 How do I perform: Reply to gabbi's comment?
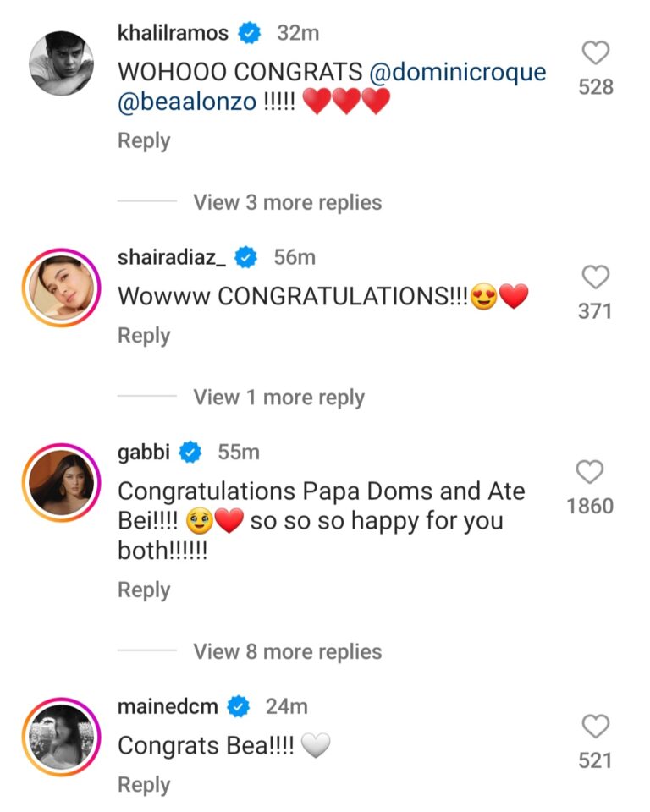[144, 590]
